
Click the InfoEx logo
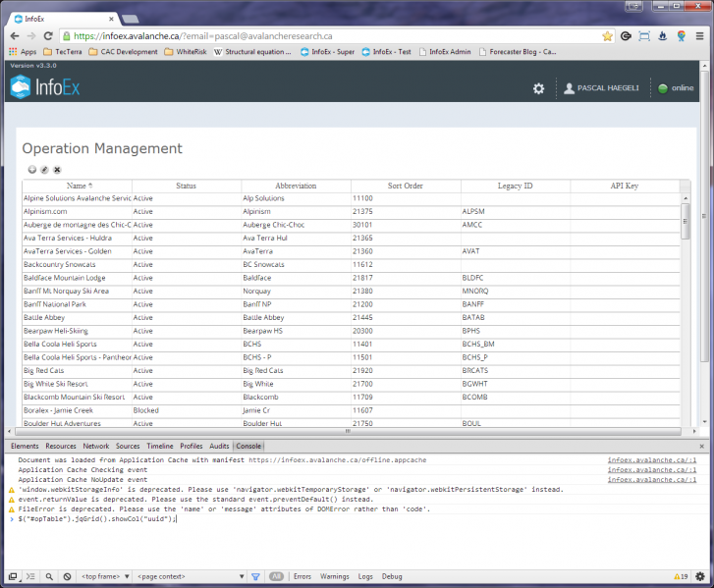[45, 87]
